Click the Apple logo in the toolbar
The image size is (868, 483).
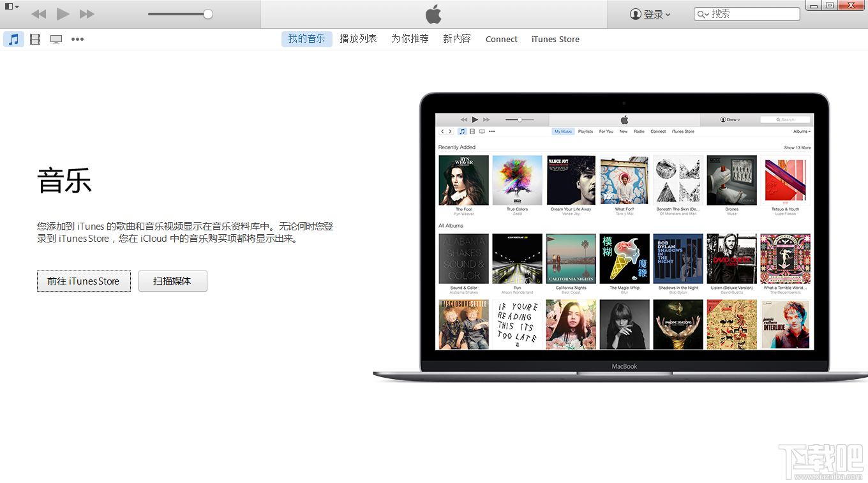coord(433,13)
